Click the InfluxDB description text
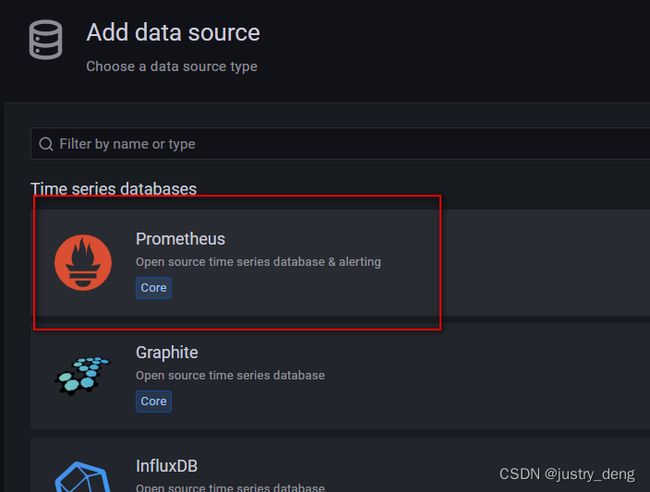 point(230,487)
